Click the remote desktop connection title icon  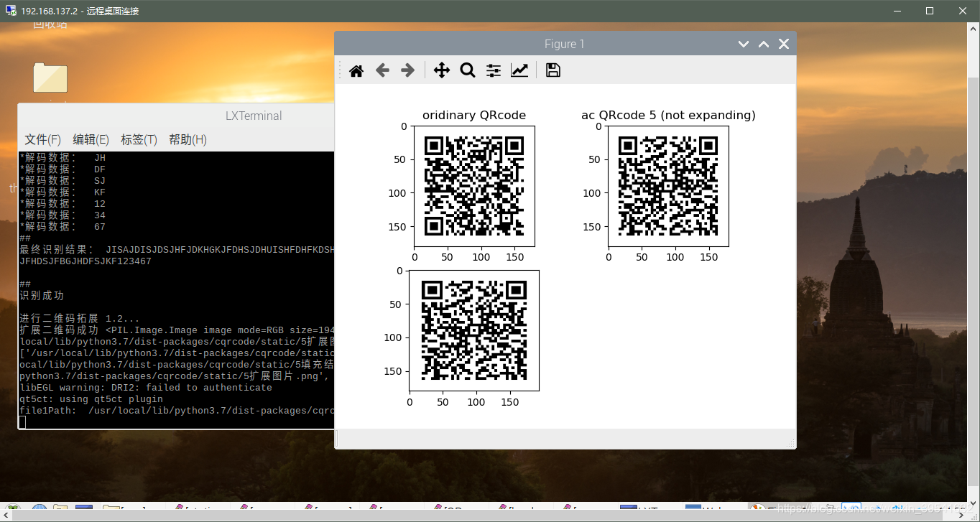pos(10,11)
